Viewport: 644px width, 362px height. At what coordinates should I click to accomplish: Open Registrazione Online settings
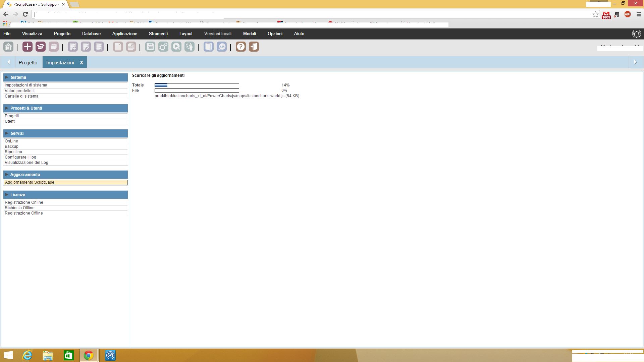point(23,202)
